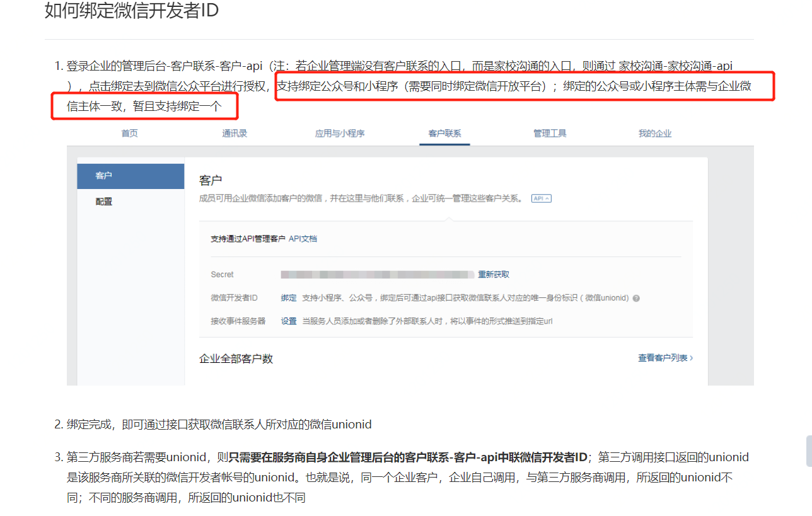Click 重新获取 next to the Secret

[494, 275]
